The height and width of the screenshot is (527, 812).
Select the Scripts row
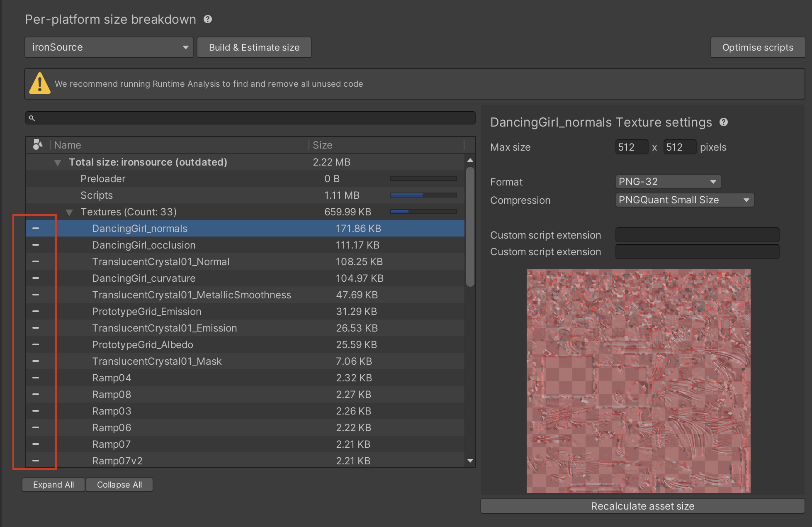point(245,195)
